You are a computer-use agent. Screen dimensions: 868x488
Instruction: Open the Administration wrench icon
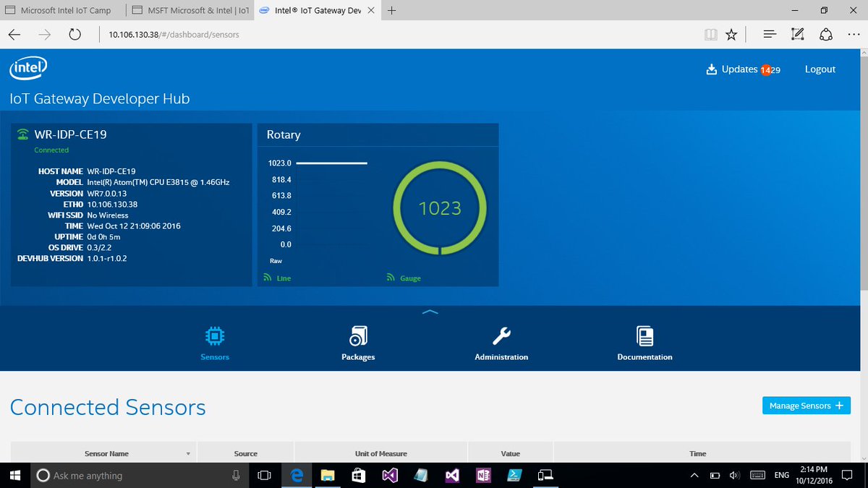(501, 336)
